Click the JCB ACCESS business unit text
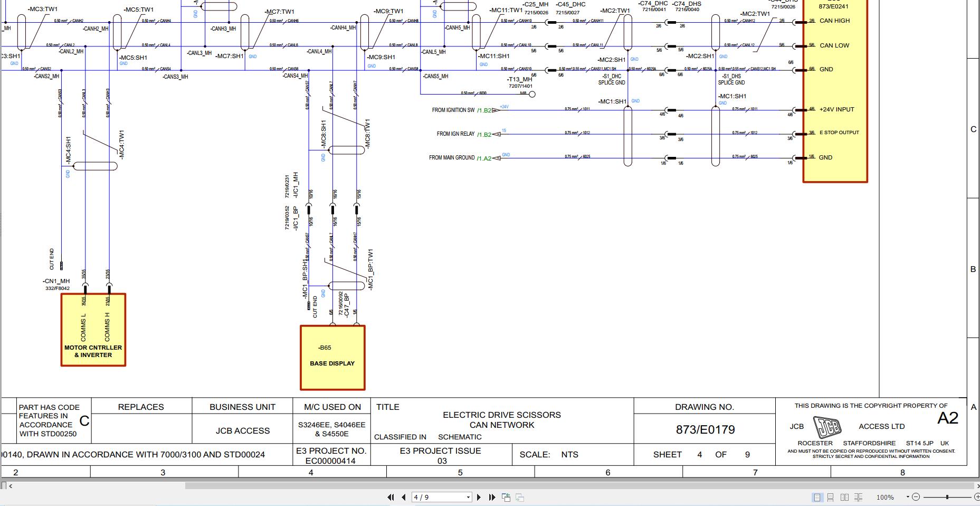The width and height of the screenshot is (980, 506). [x=243, y=431]
